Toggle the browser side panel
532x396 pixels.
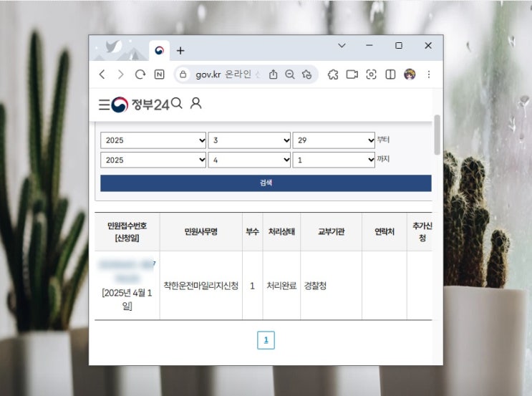[x=390, y=74]
